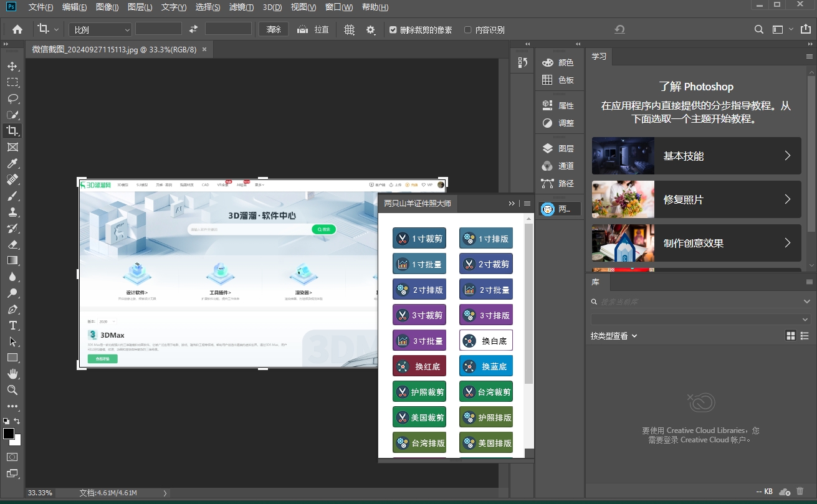Screen dimensions: 817x504
Task: Select the History Brush tool
Action: click(12, 228)
